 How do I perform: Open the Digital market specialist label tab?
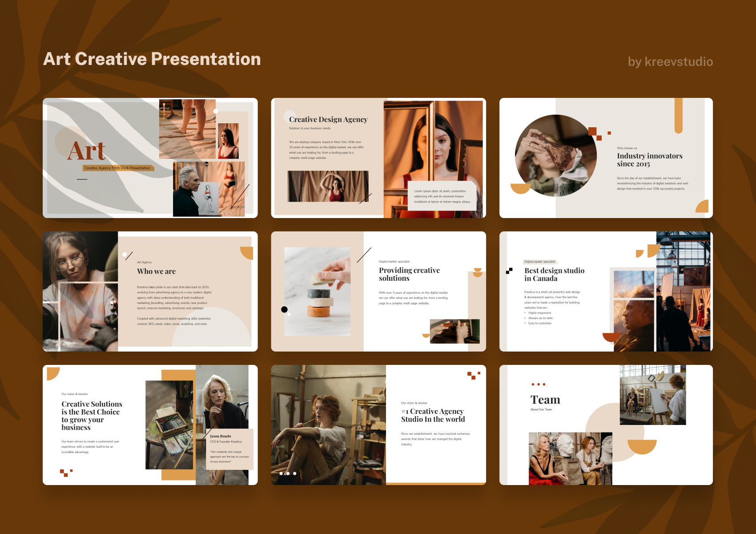coord(541,262)
